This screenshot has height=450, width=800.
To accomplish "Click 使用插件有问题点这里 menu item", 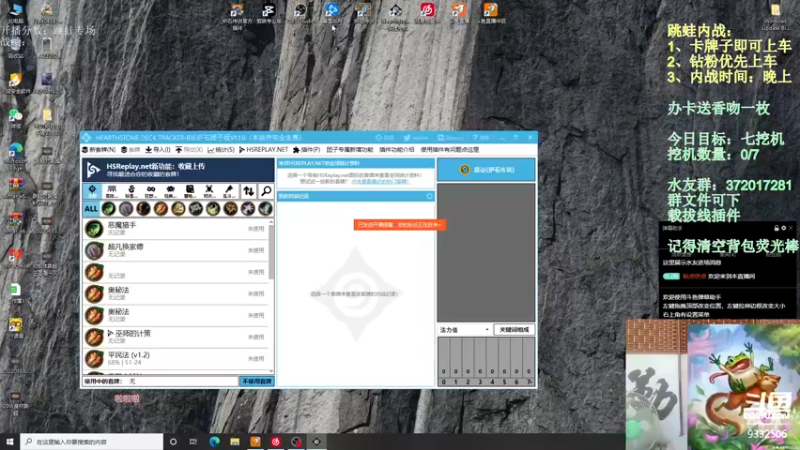I will pos(449,150).
